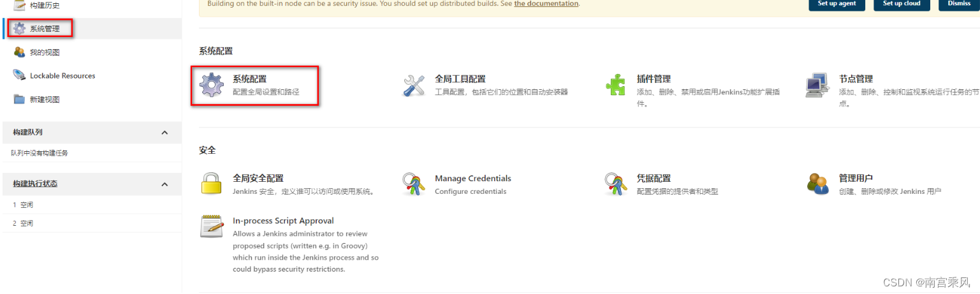Screen dimensions: 980x294
Task: Open 管理用户 people icon
Action: [x=817, y=184]
